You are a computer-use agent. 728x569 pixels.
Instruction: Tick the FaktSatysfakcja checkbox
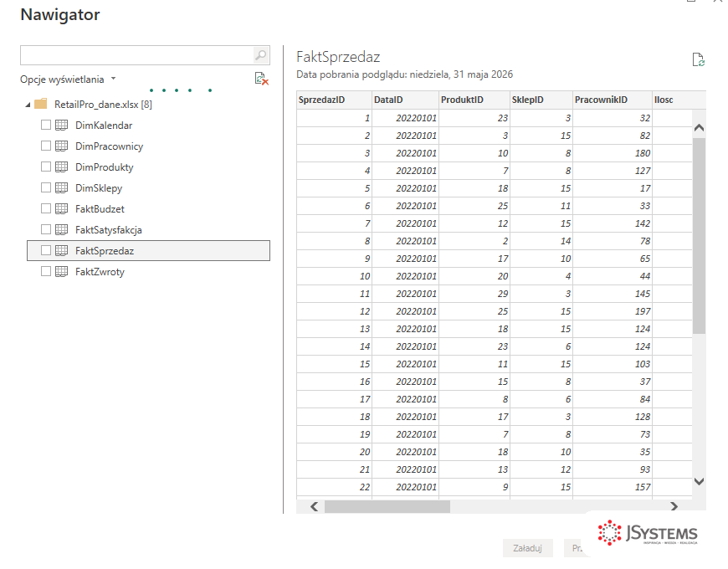45,230
